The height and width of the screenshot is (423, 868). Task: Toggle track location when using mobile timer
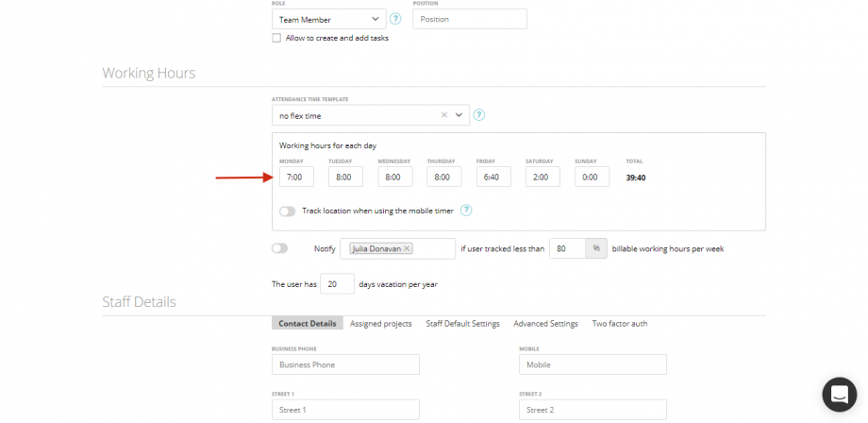(x=288, y=211)
